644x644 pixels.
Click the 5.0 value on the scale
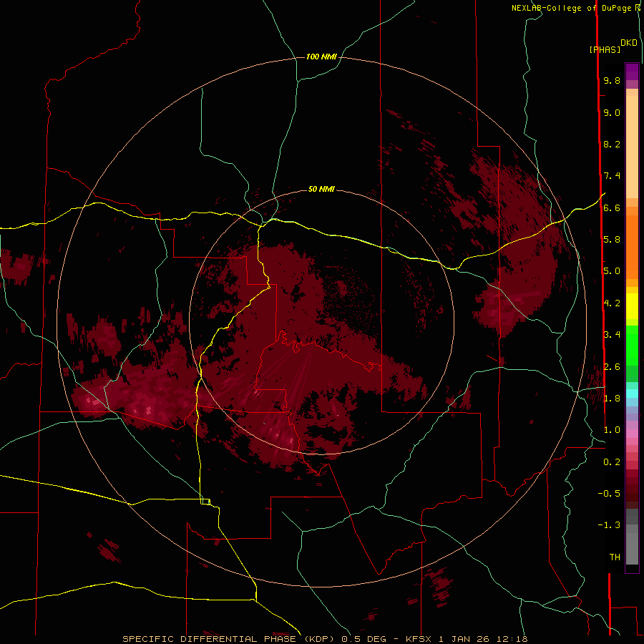pos(612,271)
